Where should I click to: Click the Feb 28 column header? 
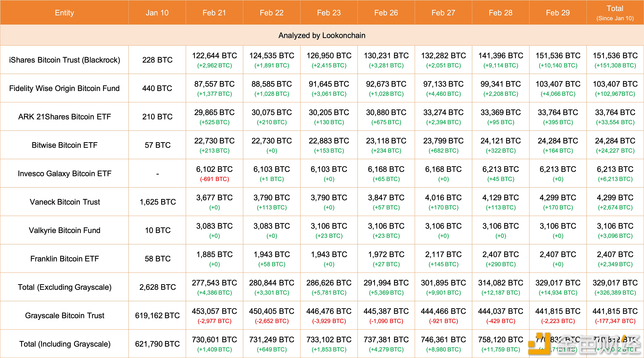pos(500,13)
